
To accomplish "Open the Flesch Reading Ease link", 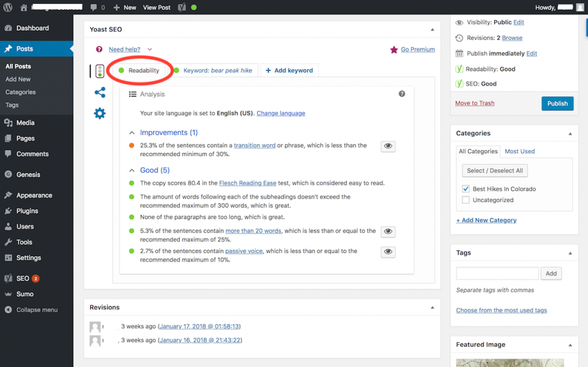I will point(247,183).
